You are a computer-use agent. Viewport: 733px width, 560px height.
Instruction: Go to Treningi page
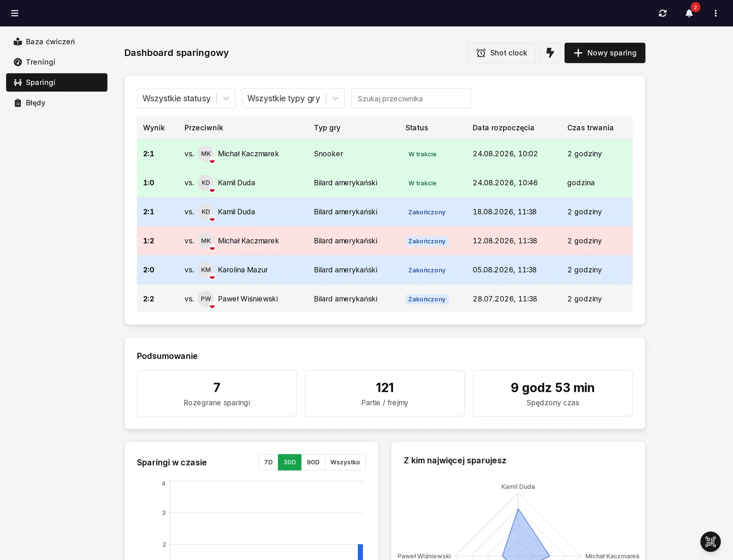click(57, 62)
